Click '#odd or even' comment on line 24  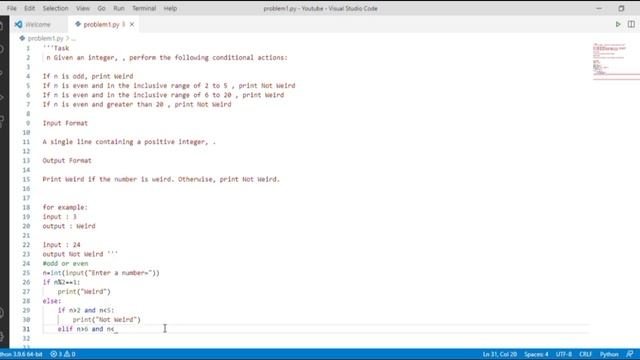(65, 264)
